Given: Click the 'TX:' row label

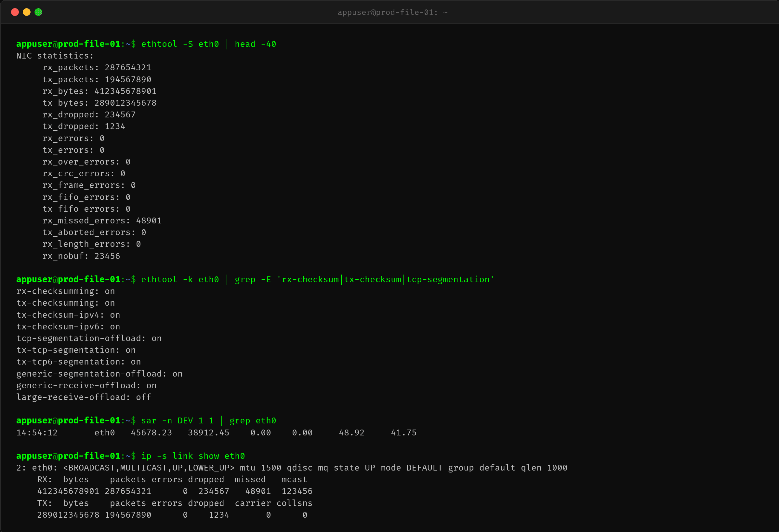Looking at the screenshot, I should (45, 503).
